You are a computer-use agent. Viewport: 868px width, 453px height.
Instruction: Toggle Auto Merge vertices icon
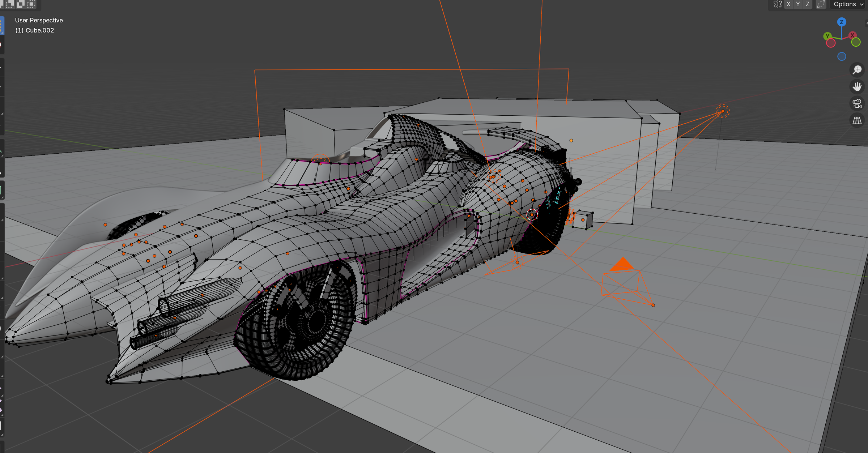tap(821, 4)
